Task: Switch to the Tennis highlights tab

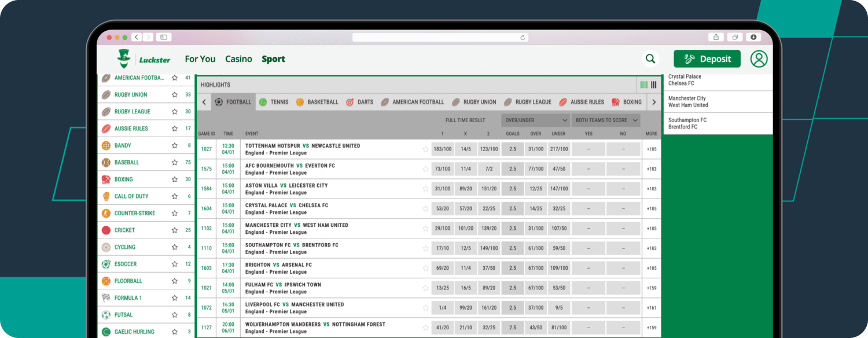Action: click(x=273, y=102)
